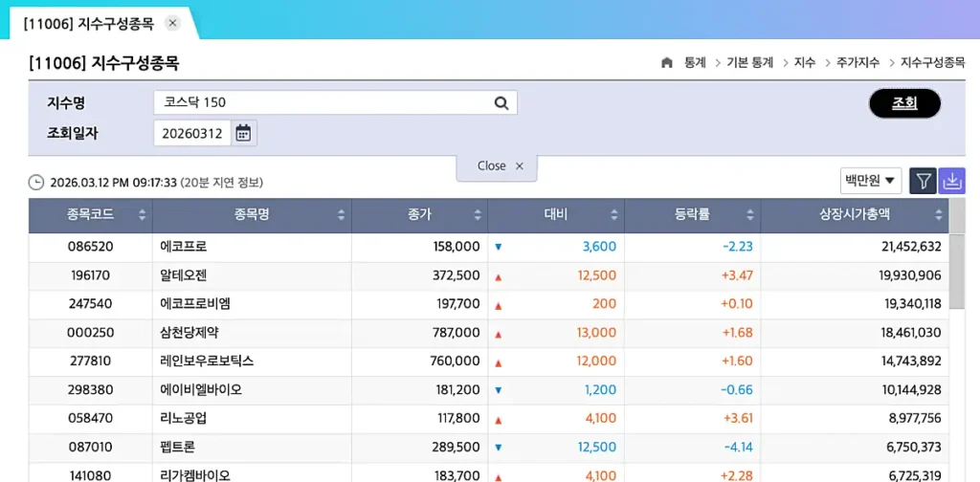
Task: Sort by the 상장시가총액 column
Action: click(x=938, y=215)
